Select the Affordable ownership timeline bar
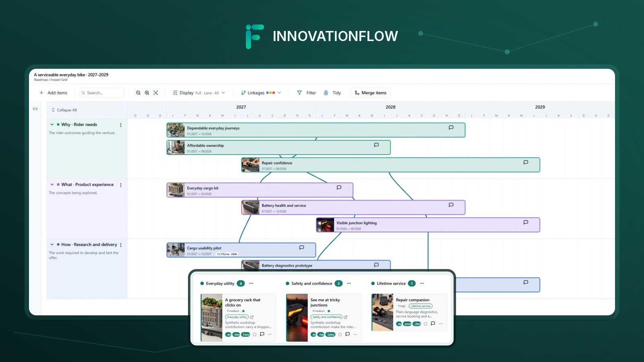 [279, 148]
